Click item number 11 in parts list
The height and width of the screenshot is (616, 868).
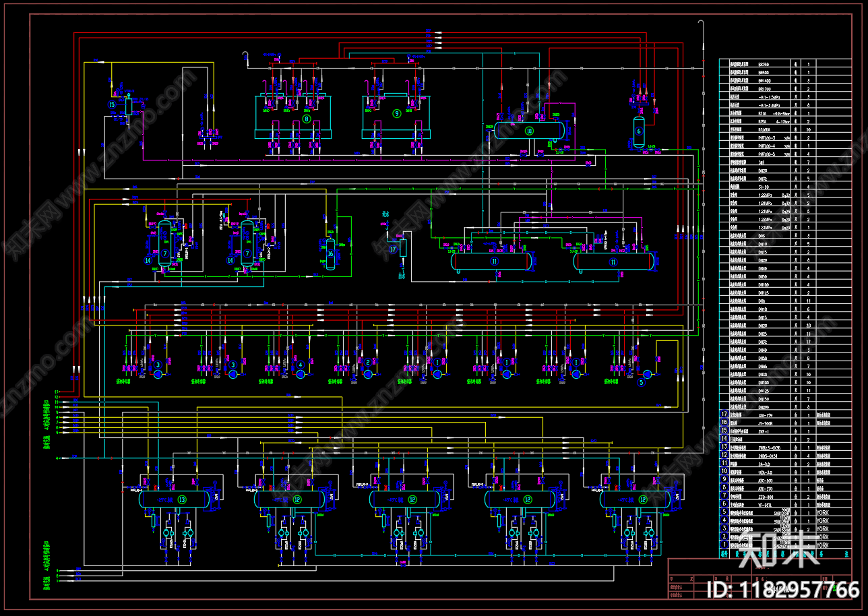724,463
